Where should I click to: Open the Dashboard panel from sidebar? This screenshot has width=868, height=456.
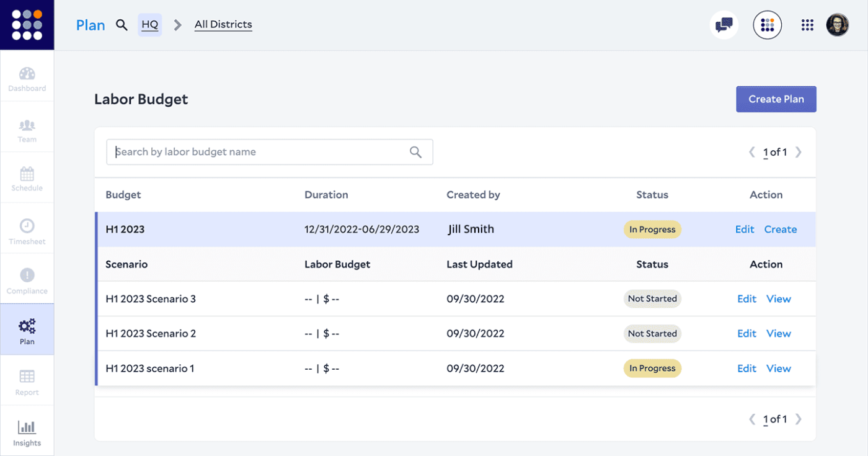(x=27, y=76)
